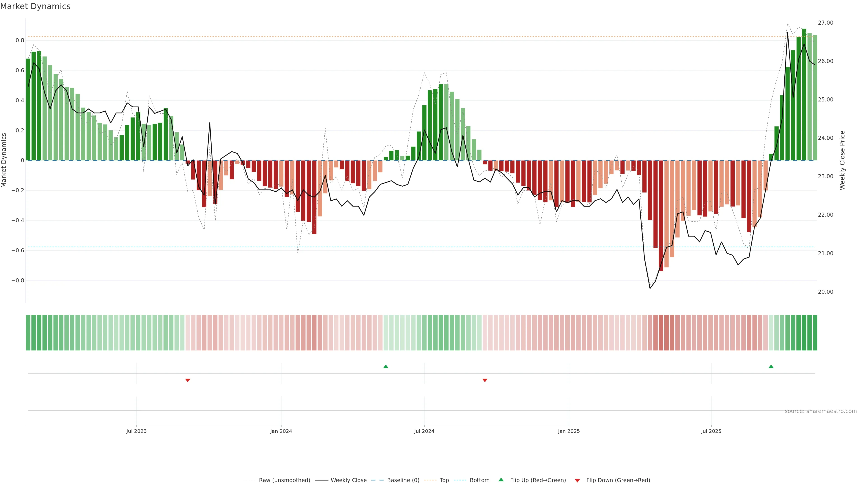Click the Jul 2025 x-axis label
Viewport: 868px width, 488px height.
click(711, 431)
